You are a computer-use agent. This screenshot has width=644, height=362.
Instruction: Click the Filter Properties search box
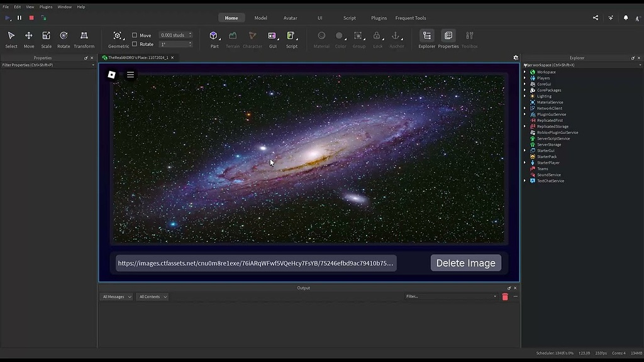pyautogui.click(x=48, y=65)
